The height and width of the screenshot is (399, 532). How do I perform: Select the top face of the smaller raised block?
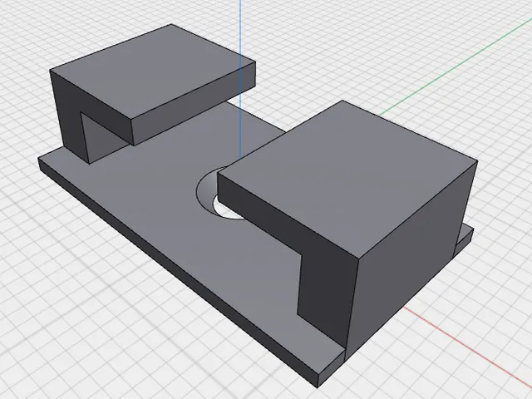(x=153, y=71)
